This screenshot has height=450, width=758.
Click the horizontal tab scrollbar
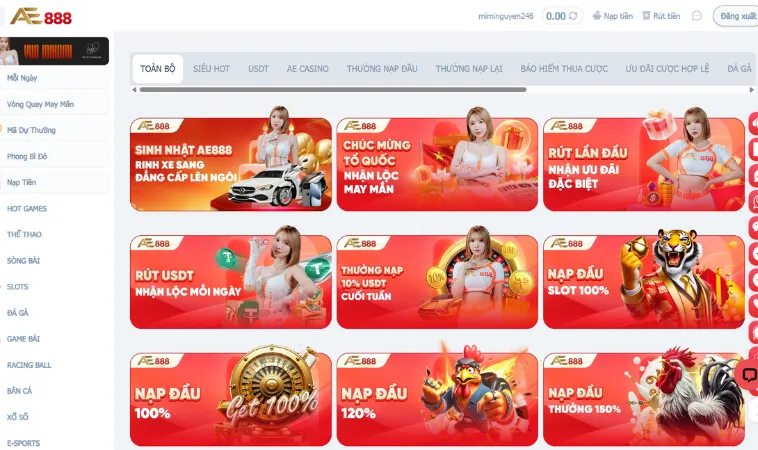pyautogui.click(x=333, y=90)
